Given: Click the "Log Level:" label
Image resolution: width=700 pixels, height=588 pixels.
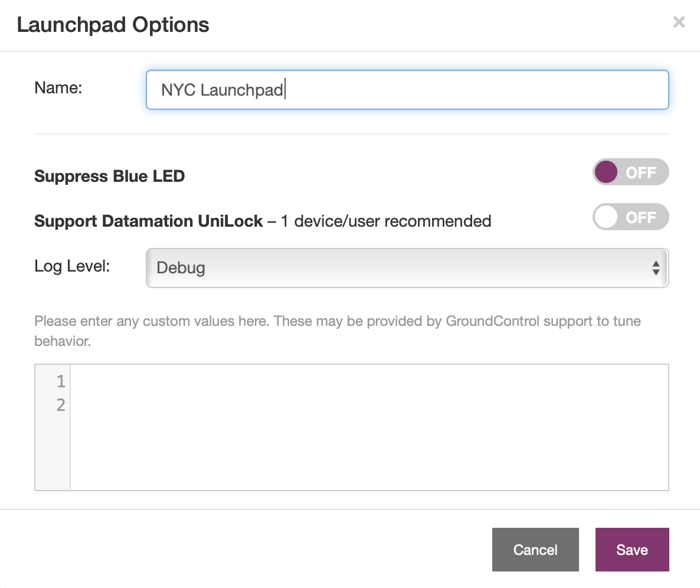Looking at the screenshot, I should 73,266.
